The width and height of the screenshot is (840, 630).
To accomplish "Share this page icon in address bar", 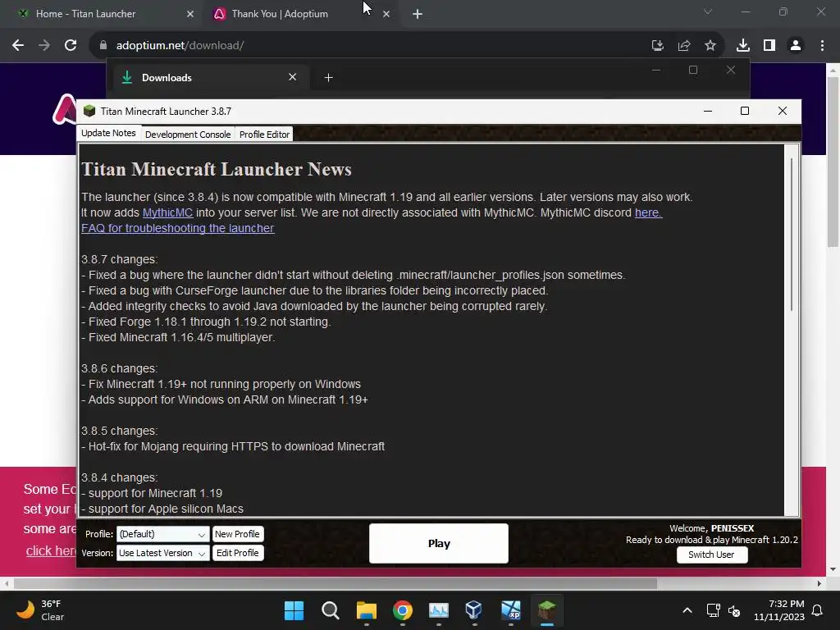I will point(684,46).
